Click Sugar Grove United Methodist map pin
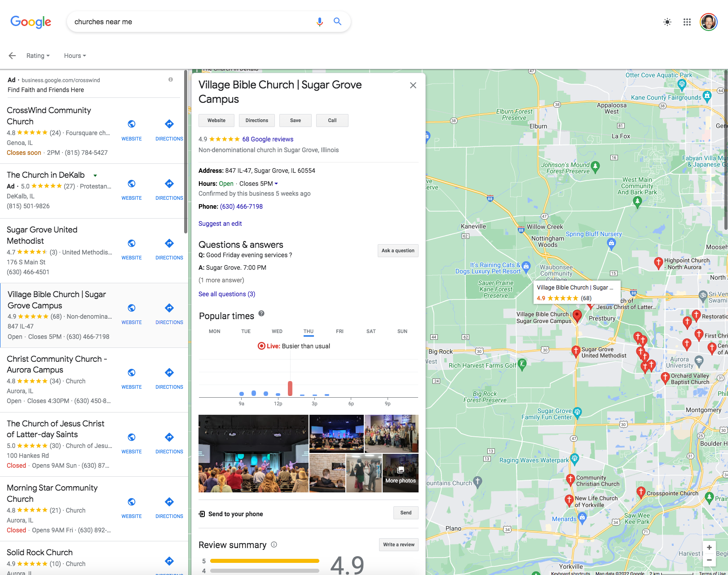The width and height of the screenshot is (728, 575). tap(576, 351)
